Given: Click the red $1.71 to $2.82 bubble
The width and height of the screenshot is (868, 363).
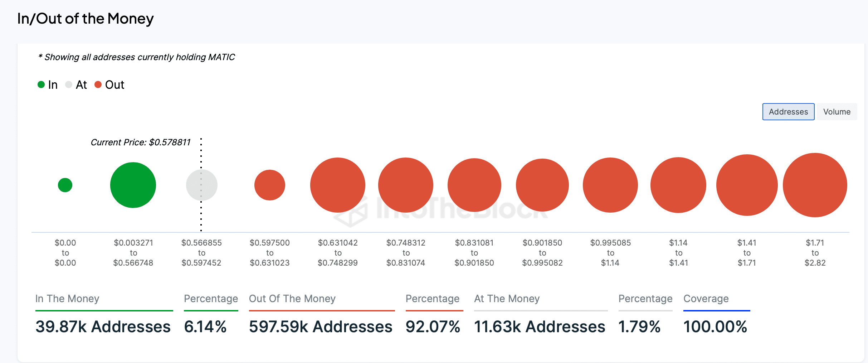Looking at the screenshot, I should click(x=815, y=185).
